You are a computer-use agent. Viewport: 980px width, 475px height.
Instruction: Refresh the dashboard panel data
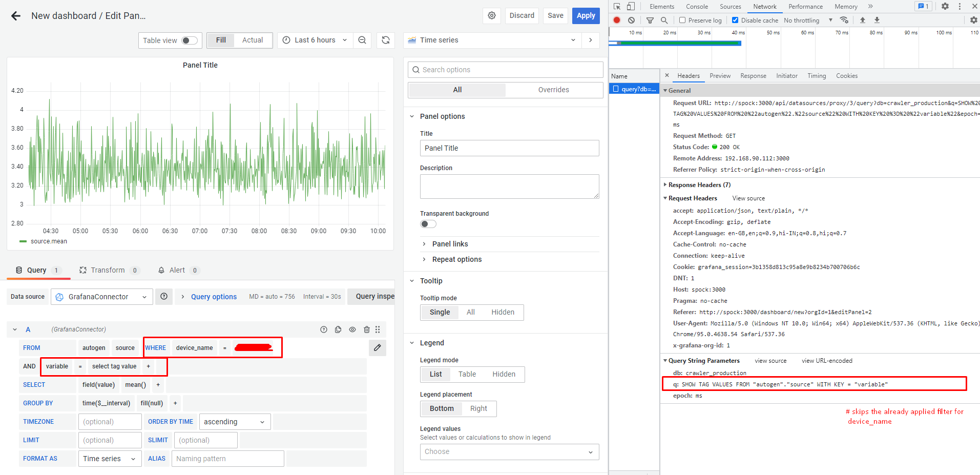click(385, 40)
